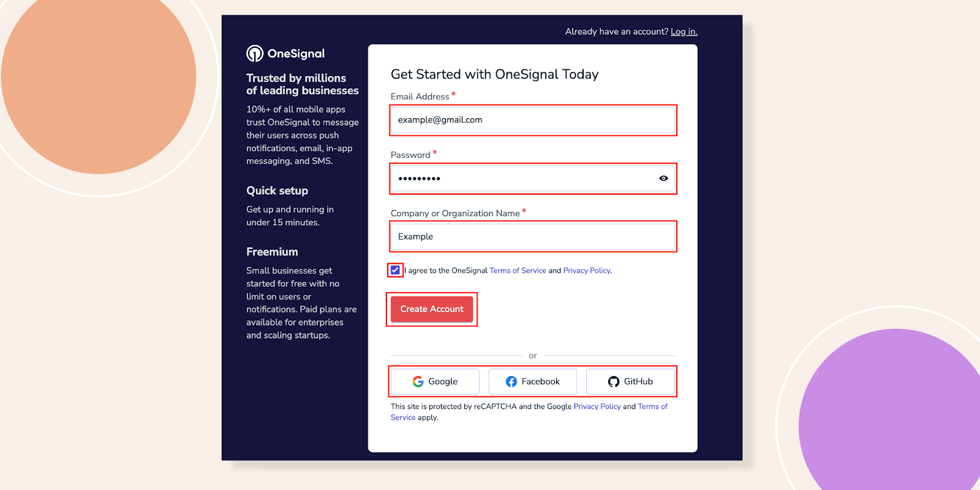Open the Log in link
The height and width of the screenshot is (490, 980).
coord(684,32)
